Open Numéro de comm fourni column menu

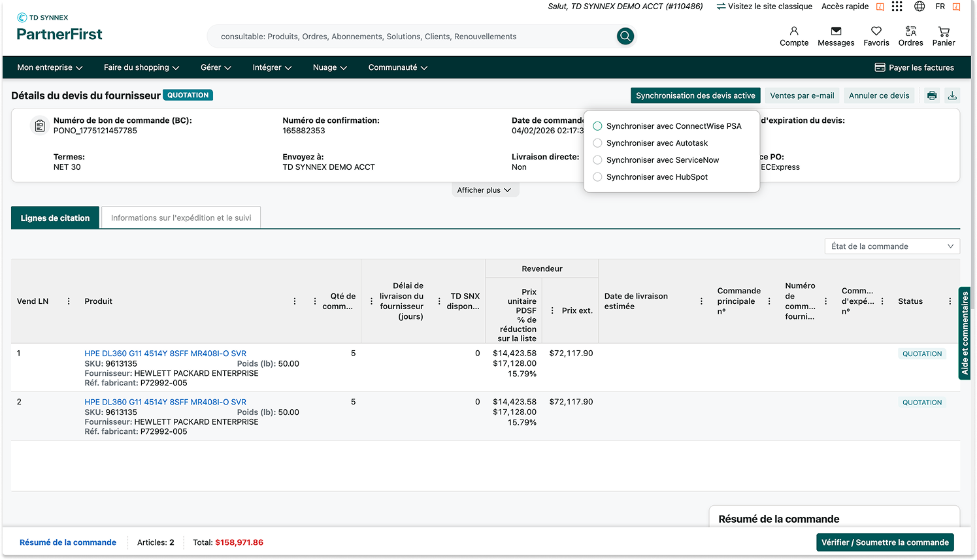click(x=825, y=301)
